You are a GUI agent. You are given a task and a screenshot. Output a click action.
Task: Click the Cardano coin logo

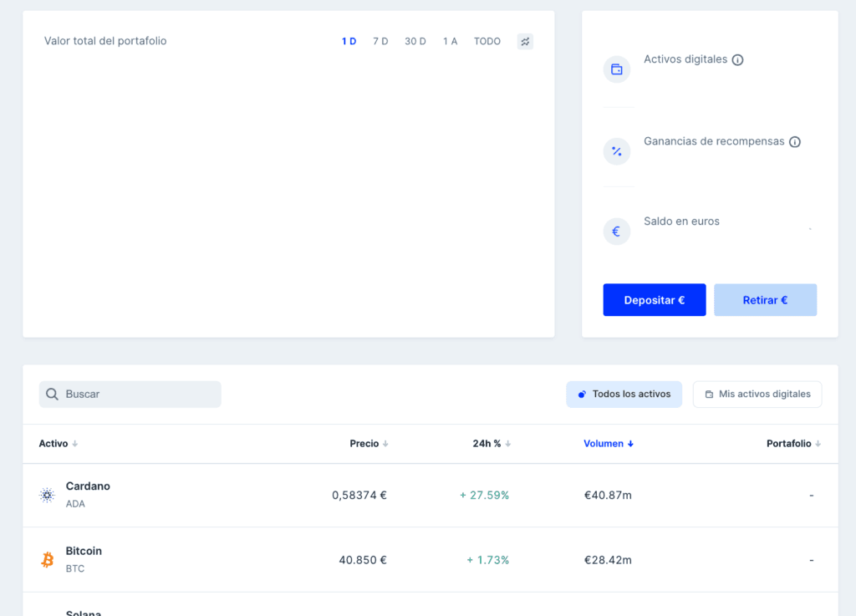(48, 495)
